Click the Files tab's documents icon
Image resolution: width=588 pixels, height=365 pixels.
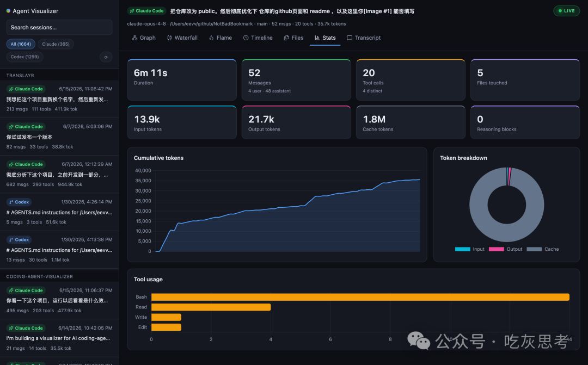point(286,38)
